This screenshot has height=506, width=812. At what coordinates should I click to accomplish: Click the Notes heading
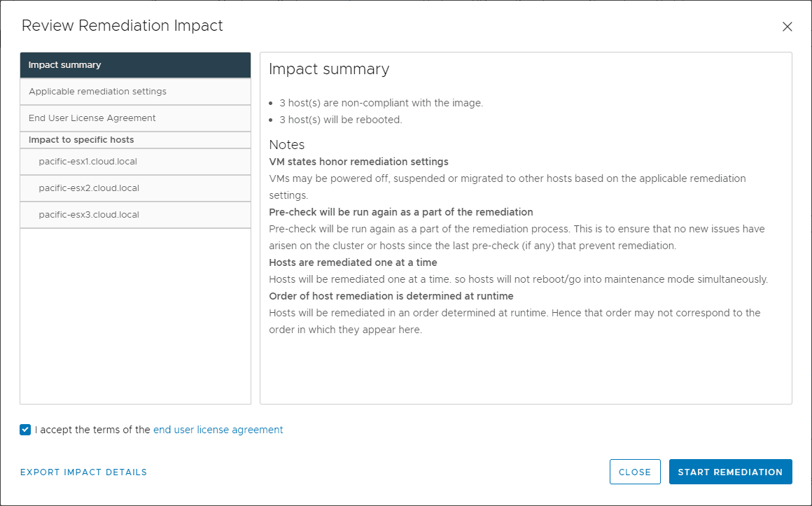tap(287, 145)
